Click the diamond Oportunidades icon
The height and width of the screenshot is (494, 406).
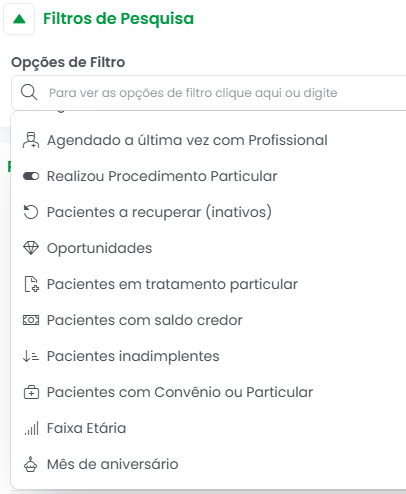31,248
